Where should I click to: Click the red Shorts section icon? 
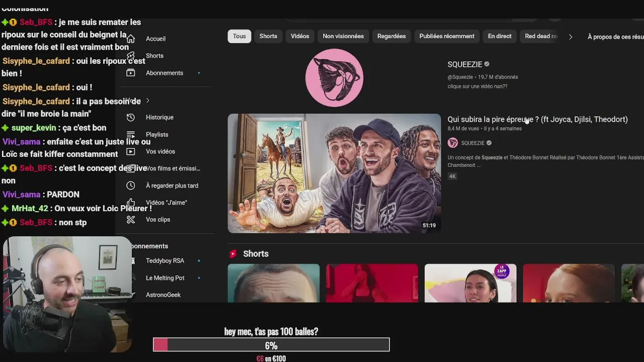[x=233, y=254]
